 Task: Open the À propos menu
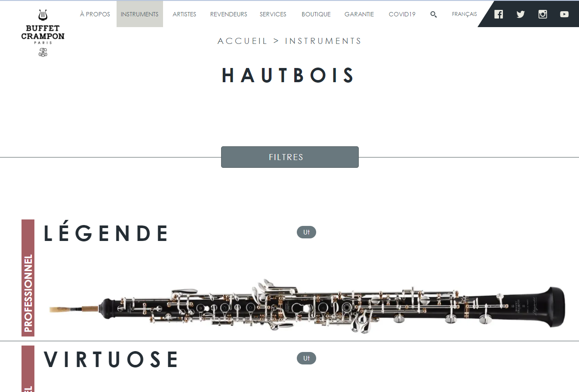[x=95, y=14]
